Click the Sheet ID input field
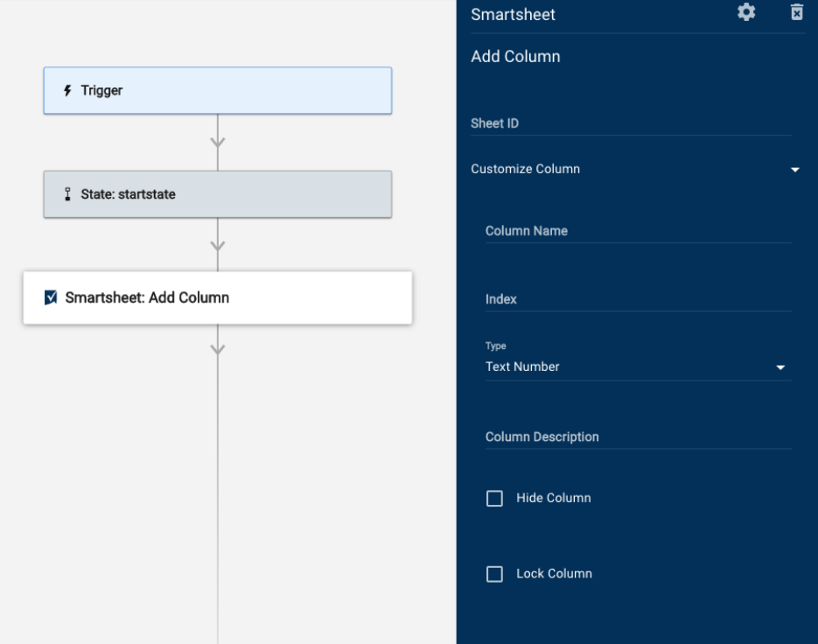 630,127
